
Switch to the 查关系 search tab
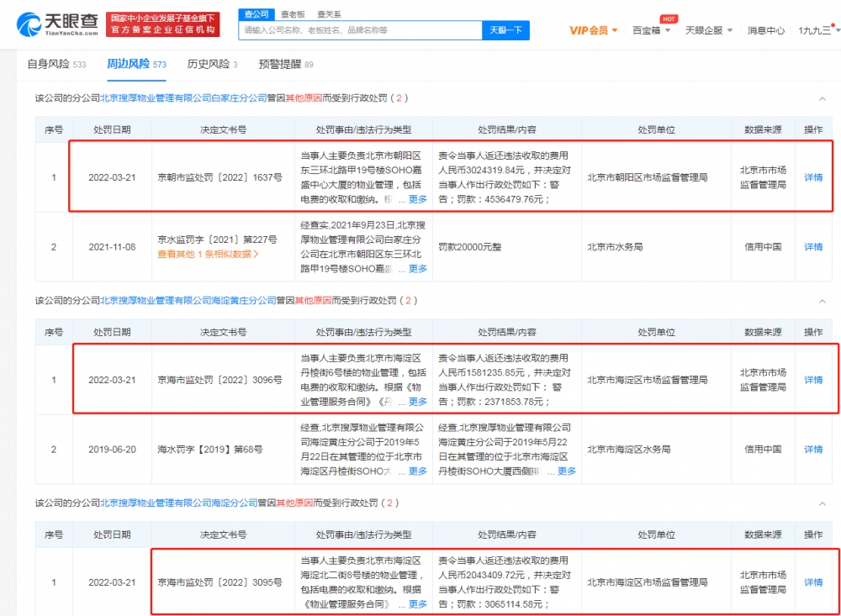[329, 14]
